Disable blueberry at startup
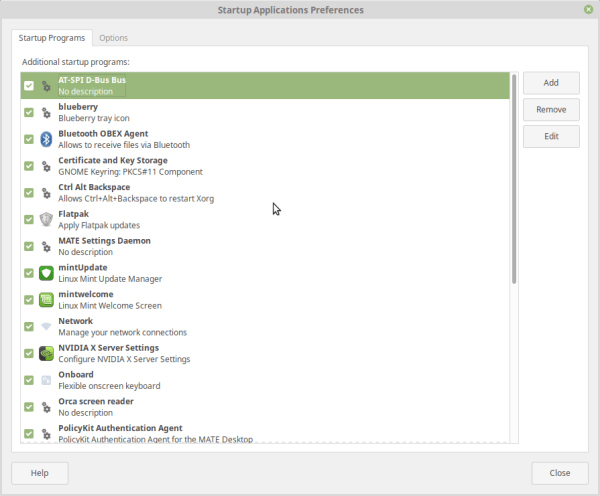The image size is (600, 496). pyautogui.click(x=29, y=113)
